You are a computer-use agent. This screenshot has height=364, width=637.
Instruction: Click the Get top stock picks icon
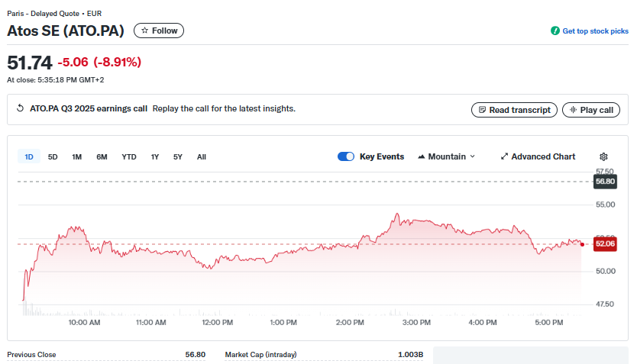555,31
